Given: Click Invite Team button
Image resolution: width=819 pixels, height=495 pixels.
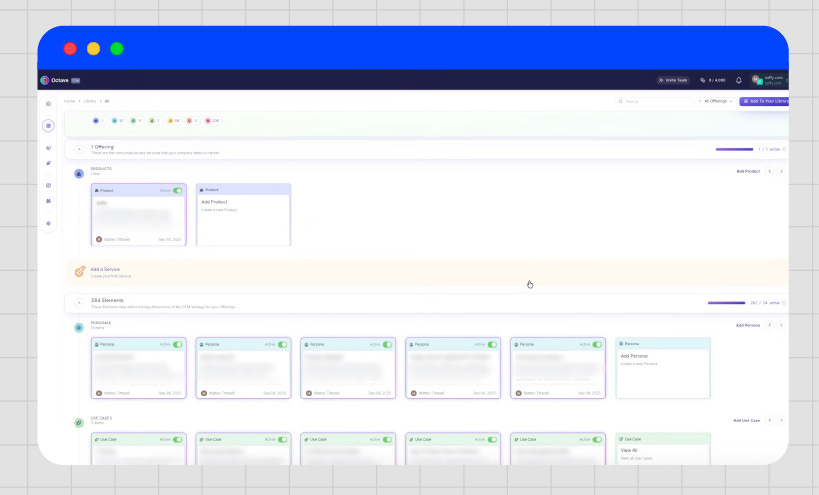Looking at the screenshot, I should [673, 80].
